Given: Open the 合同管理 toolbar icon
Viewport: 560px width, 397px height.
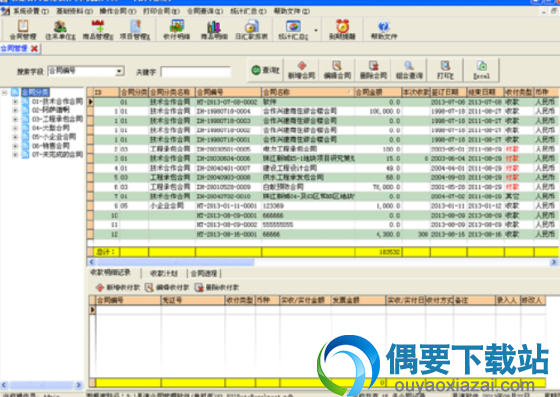Looking at the screenshot, I should click(23, 29).
